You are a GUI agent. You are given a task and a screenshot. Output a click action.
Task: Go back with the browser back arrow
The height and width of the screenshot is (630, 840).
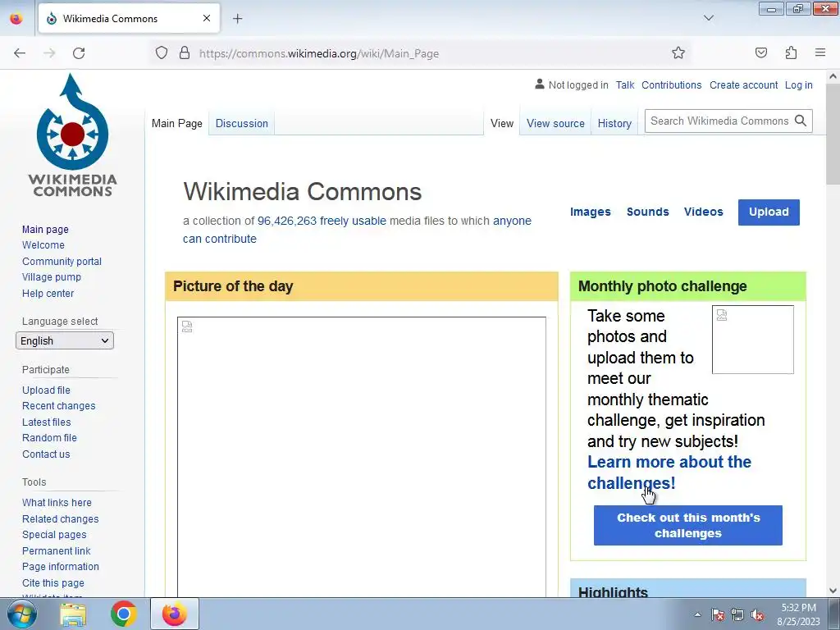(x=20, y=53)
